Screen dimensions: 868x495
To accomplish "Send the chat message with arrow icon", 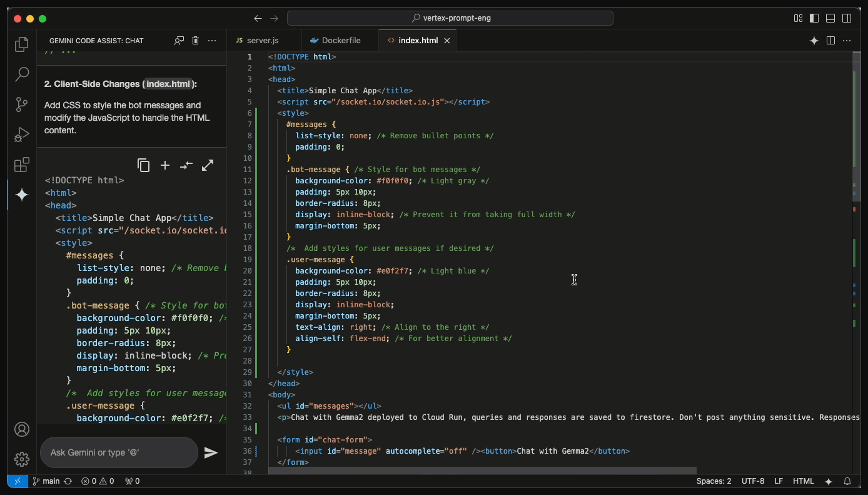I will 211,452.
